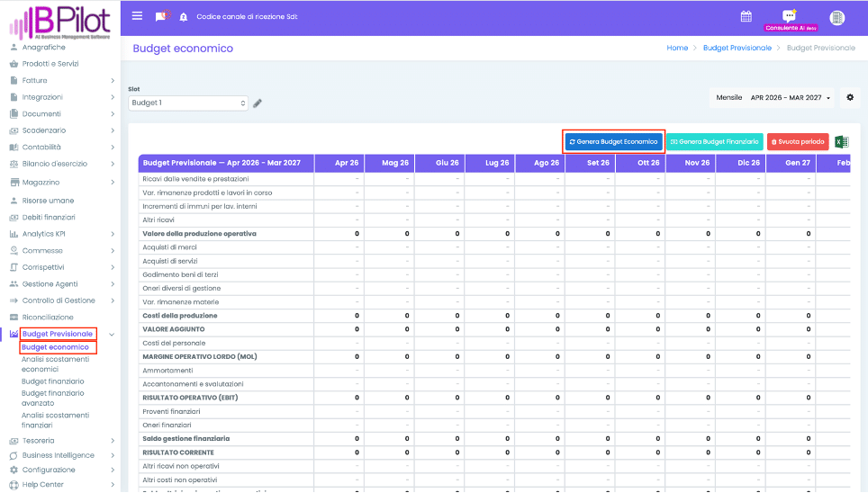Open the messages flag icon
This screenshot has height=493, width=868.
click(161, 16)
